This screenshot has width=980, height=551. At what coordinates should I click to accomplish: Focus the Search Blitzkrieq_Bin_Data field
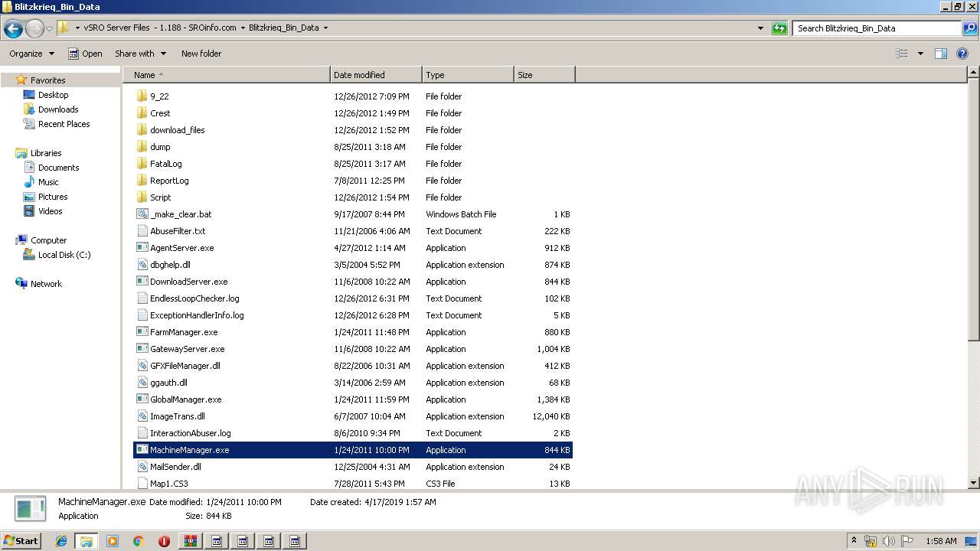point(877,28)
